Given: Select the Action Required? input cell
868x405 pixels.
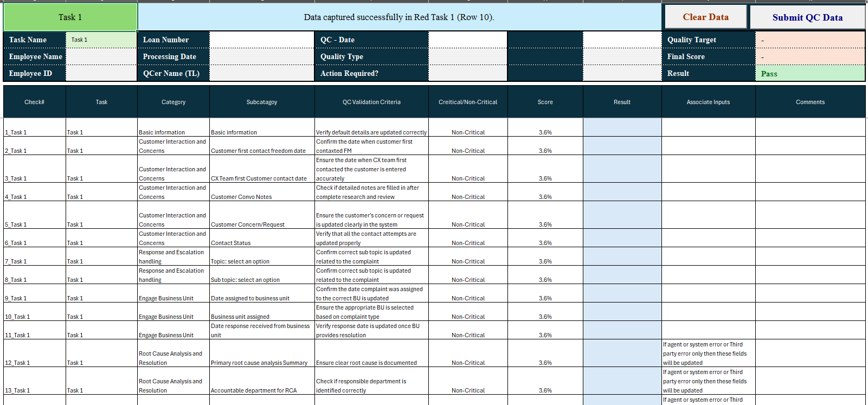Looking at the screenshot, I should tap(468, 73).
